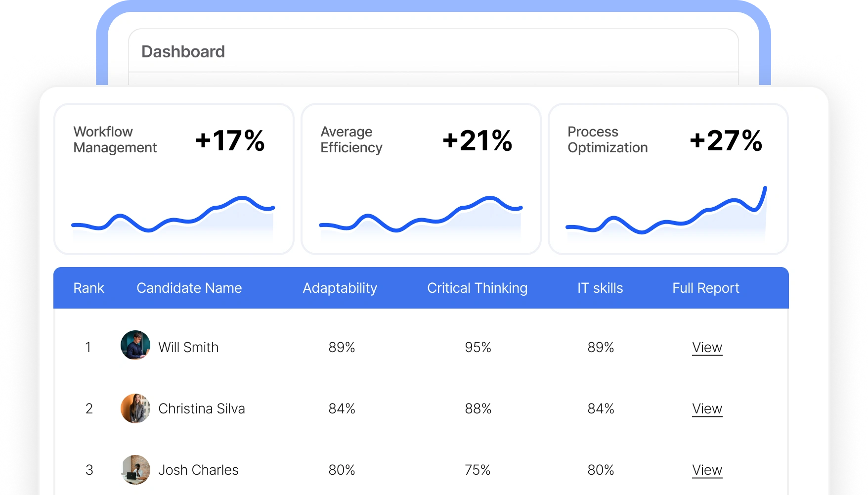Click Christina Silva's avatar photo
This screenshot has width=868, height=495.
pyautogui.click(x=135, y=408)
